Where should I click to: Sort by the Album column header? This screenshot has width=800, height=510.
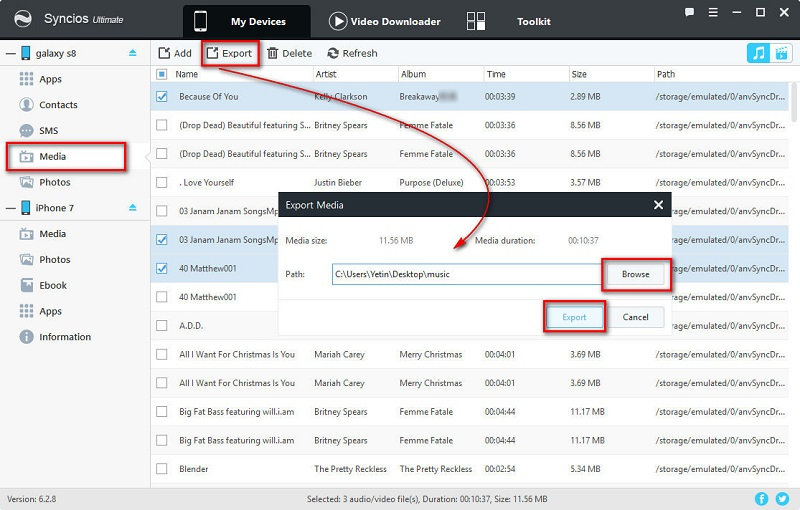[x=413, y=74]
